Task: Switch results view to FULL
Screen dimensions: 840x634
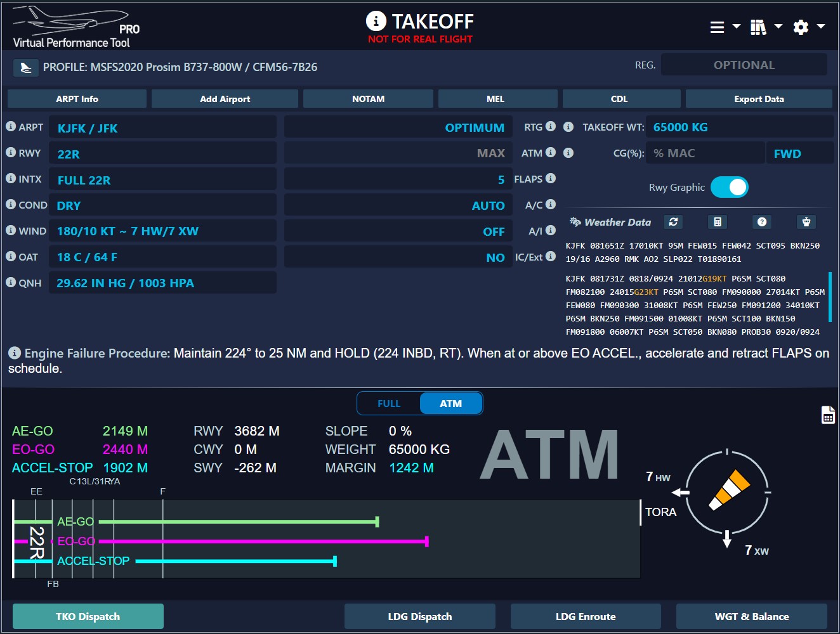Action: 389,404
